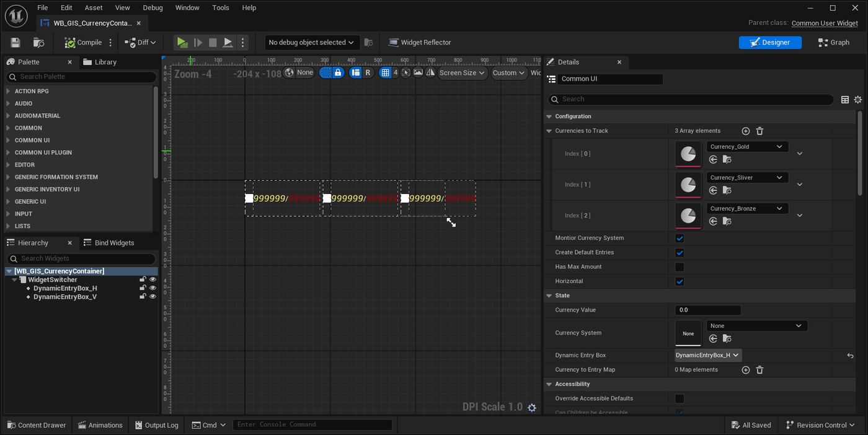Browse to Currency_Gold asset in Content Browser
This screenshot has width=868, height=435.
tap(727, 159)
